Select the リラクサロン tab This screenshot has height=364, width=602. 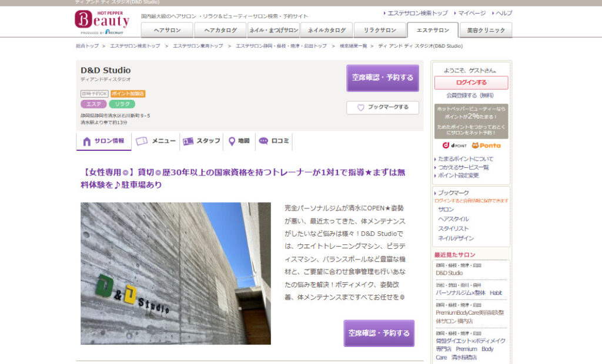380,31
